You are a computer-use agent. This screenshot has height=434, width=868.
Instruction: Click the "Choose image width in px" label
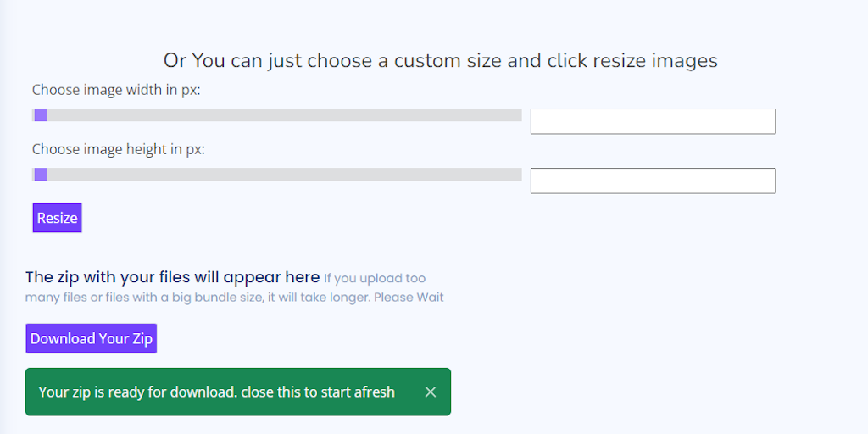116,90
